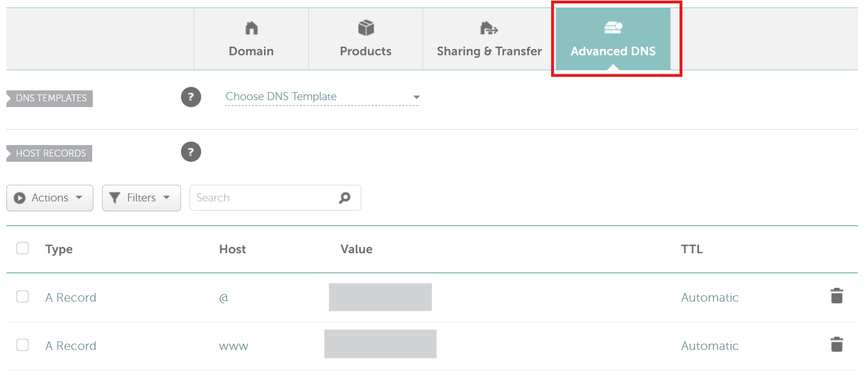This screenshot has height=373, width=868.
Task: Check the box for the @ A Record
Action: click(22, 296)
